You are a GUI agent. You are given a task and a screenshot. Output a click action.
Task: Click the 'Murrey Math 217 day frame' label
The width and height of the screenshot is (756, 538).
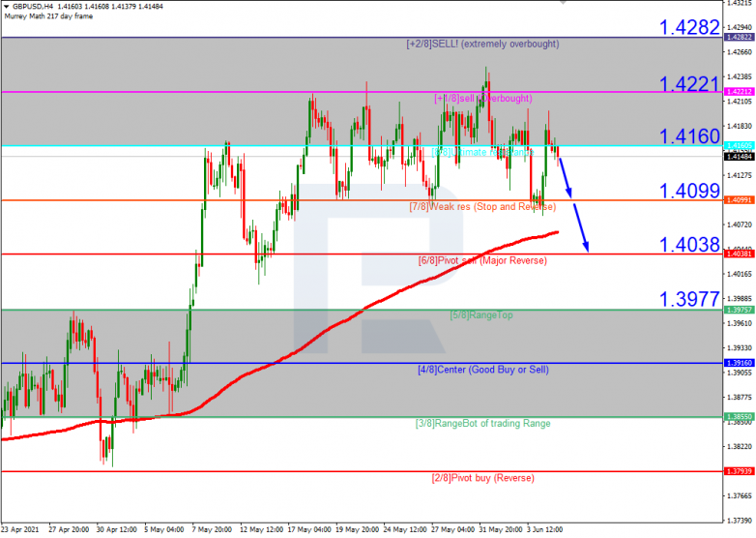48,16
